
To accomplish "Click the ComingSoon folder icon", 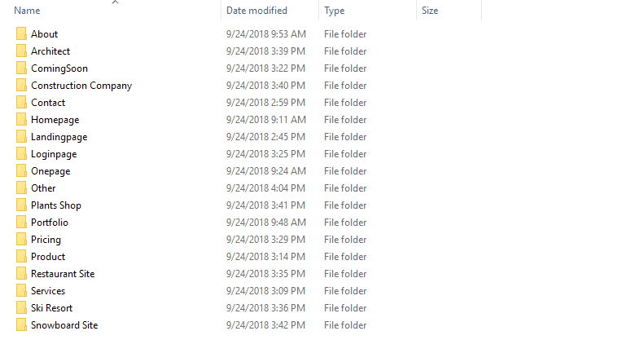I will point(21,68).
